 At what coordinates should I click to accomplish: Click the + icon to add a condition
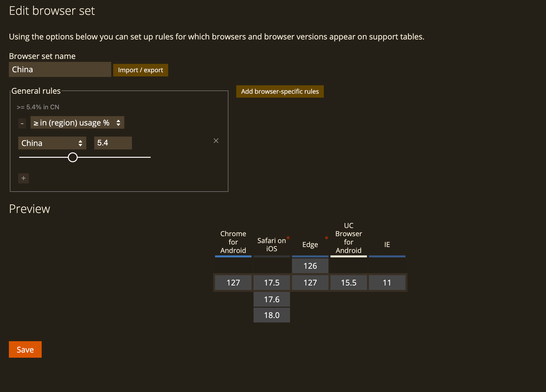pyautogui.click(x=23, y=178)
